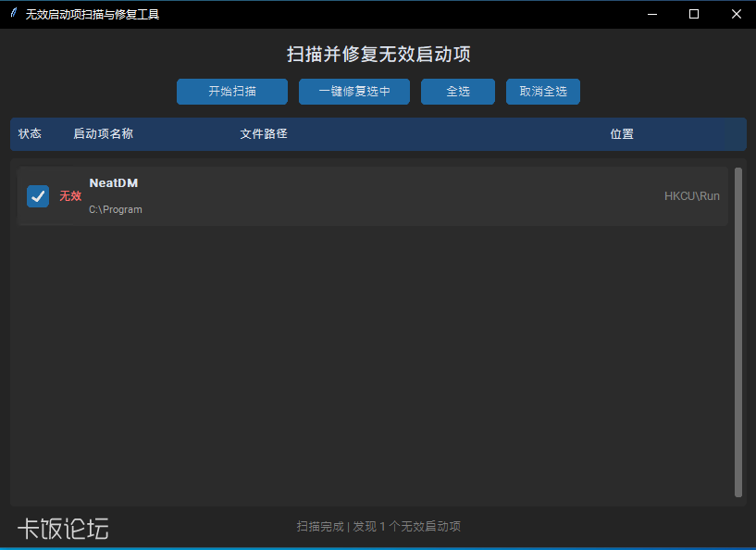Image resolution: width=756 pixels, height=550 pixels.
Task: Click the 状态 column header
Action: pos(30,133)
